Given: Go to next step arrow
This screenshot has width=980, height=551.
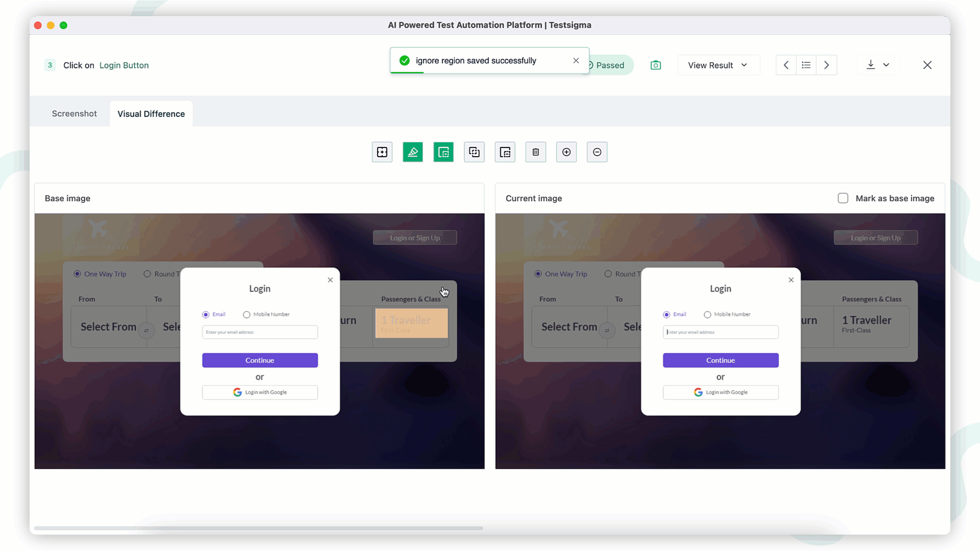Looking at the screenshot, I should point(826,65).
